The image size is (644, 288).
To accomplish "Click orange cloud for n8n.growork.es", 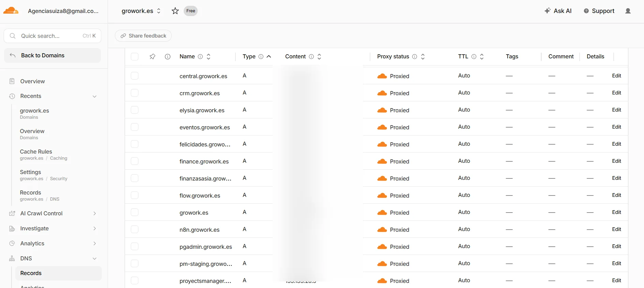I will tap(382, 230).
